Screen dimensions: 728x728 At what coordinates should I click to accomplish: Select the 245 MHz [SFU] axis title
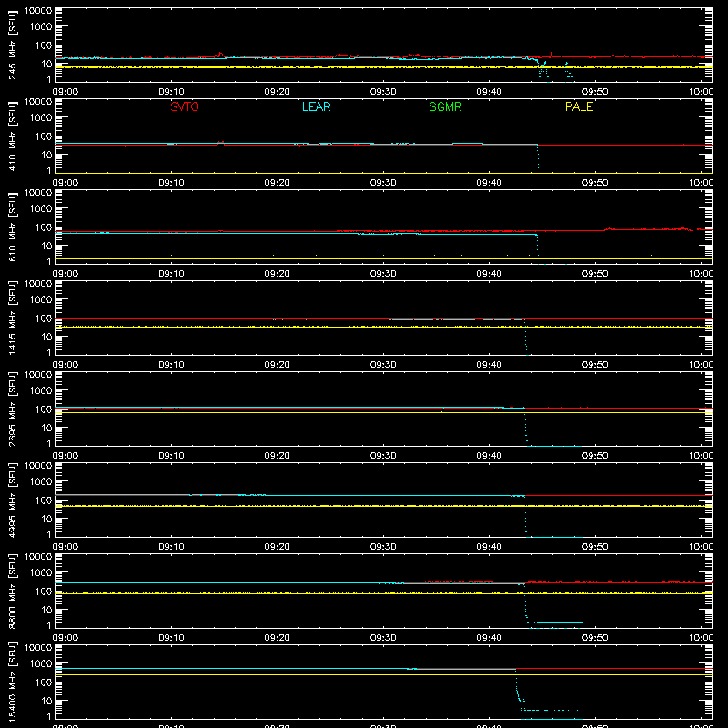click(12, 45)
